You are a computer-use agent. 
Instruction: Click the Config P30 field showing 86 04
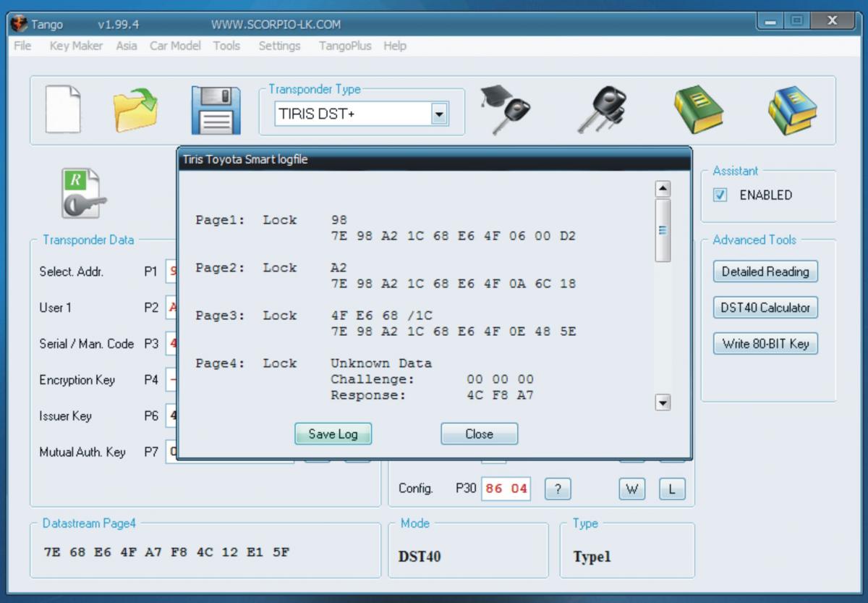pyautogui.click(x=506, y=489)
